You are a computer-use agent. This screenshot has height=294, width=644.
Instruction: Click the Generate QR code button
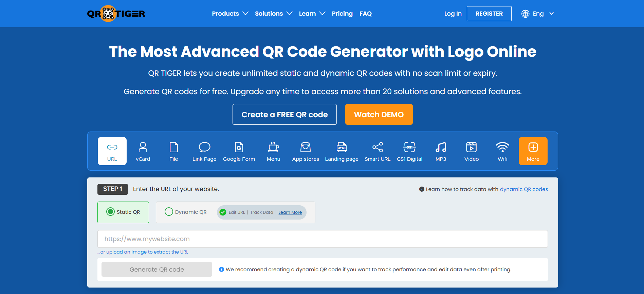coord(157,269)
